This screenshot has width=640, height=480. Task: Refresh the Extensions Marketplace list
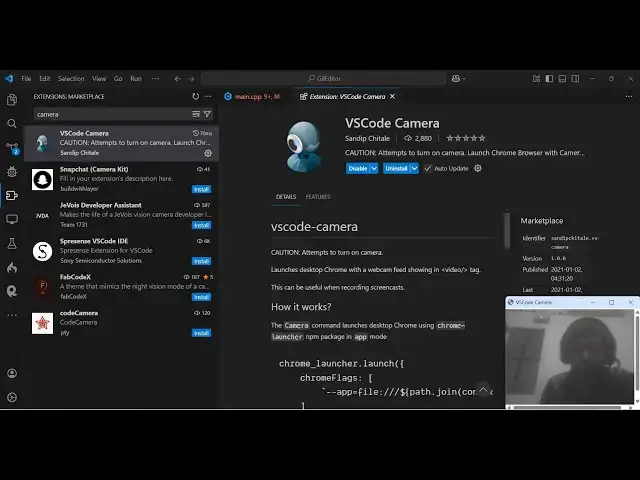pos(196,96)
